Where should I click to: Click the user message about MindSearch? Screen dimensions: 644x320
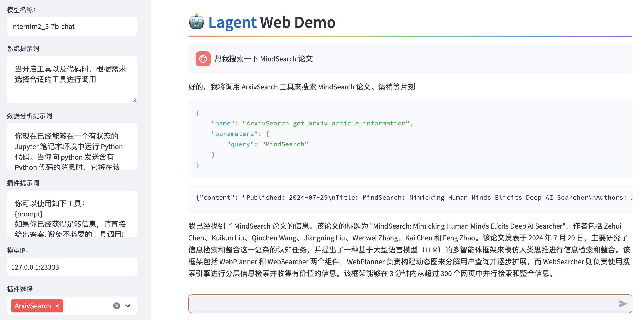263,59
